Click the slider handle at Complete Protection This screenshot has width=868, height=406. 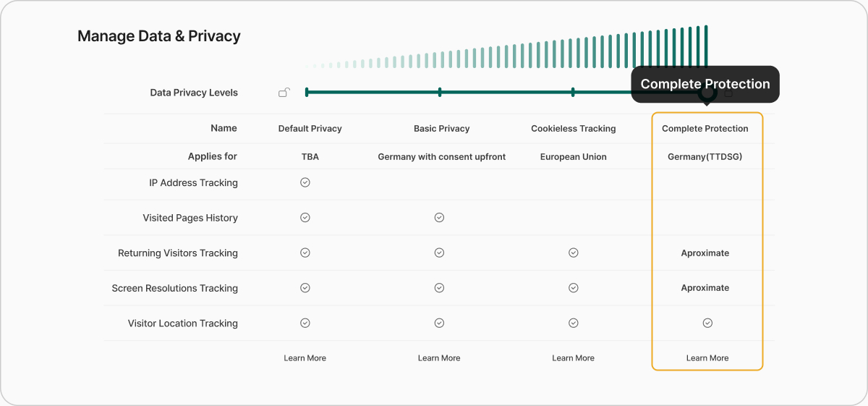pos(707,93)
